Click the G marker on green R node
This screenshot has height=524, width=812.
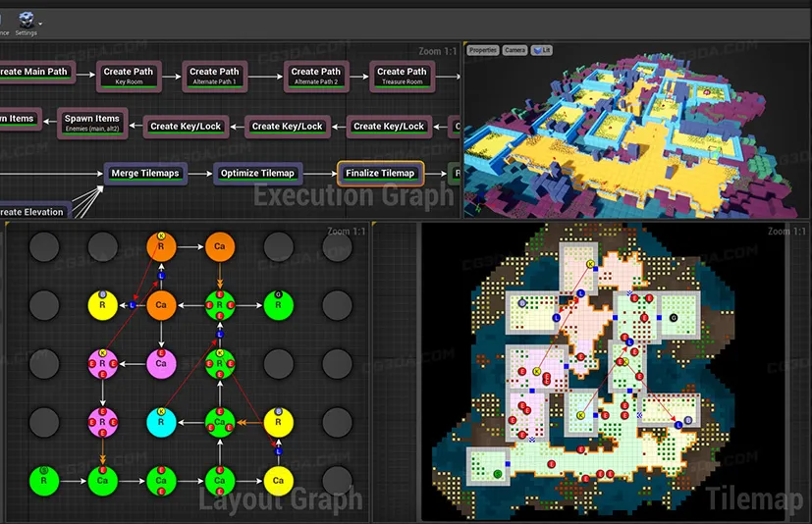pos(278,294)
